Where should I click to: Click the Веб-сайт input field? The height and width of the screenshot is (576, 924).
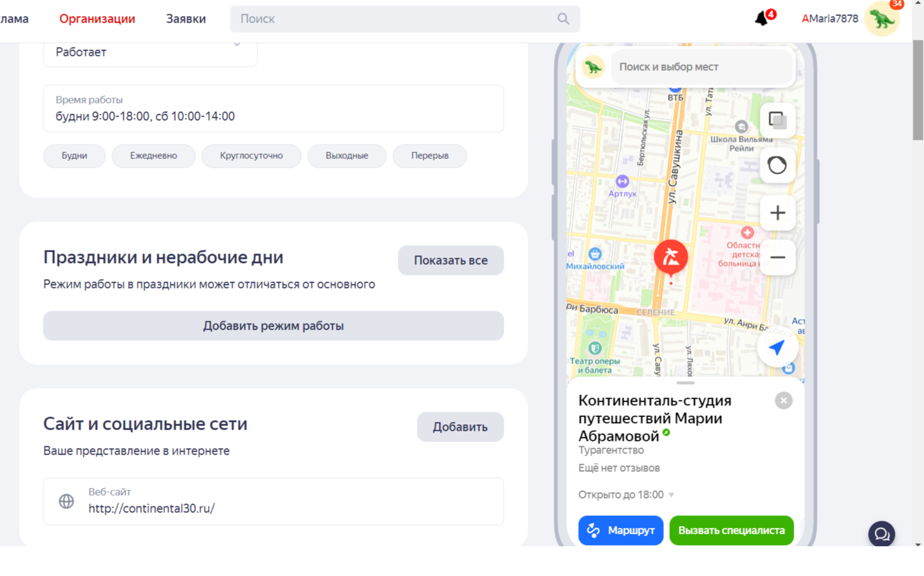273,502
